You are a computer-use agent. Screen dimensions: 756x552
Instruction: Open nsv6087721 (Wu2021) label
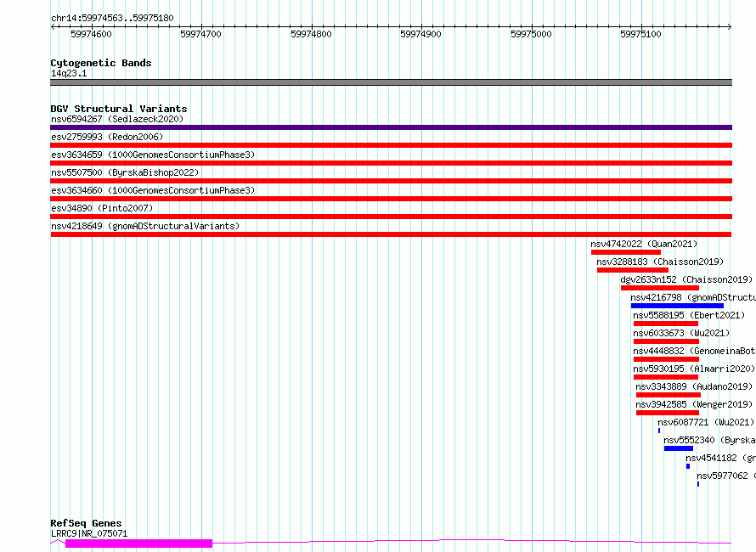pyautogui.click(x=706, y=422)
